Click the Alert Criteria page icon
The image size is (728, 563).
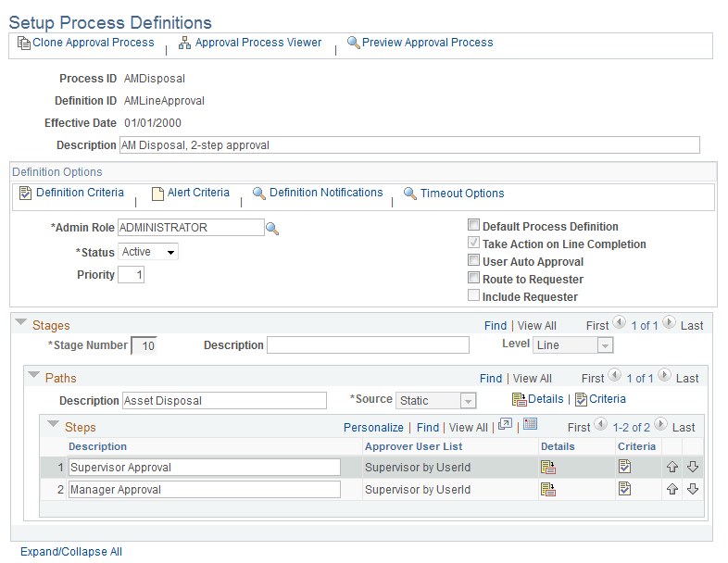coord(157,194)
